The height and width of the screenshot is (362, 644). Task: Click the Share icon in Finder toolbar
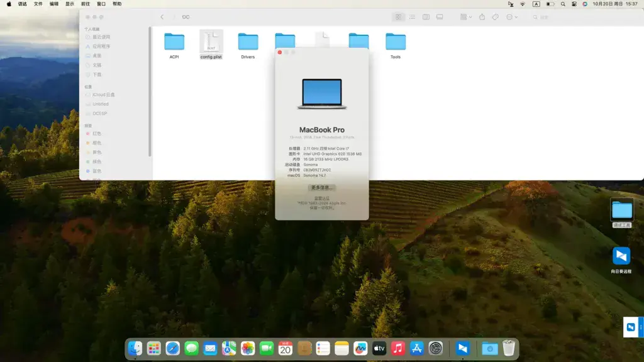click(x=482, y=17)
